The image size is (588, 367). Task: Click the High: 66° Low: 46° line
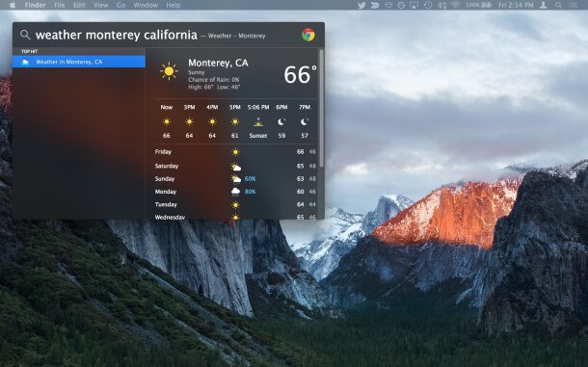click(214, 87)
